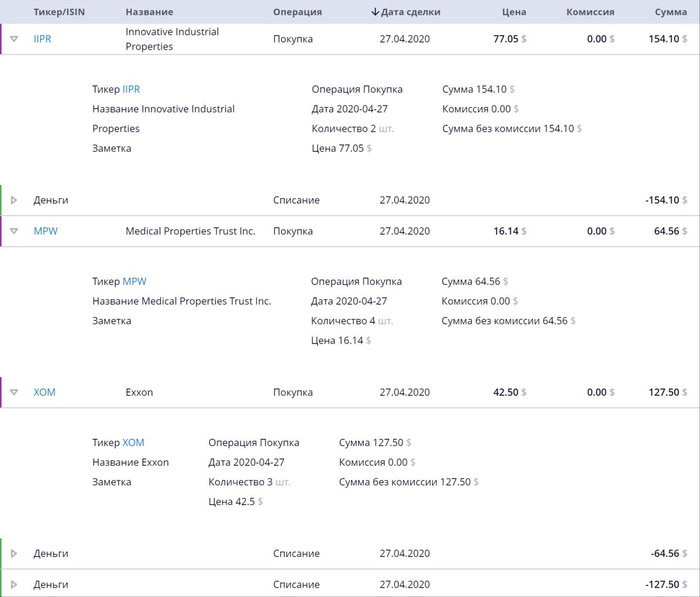The image size is (700, 597).
Task: Expand the Деньги row with -127.50
Action: [x=14, y=584]
